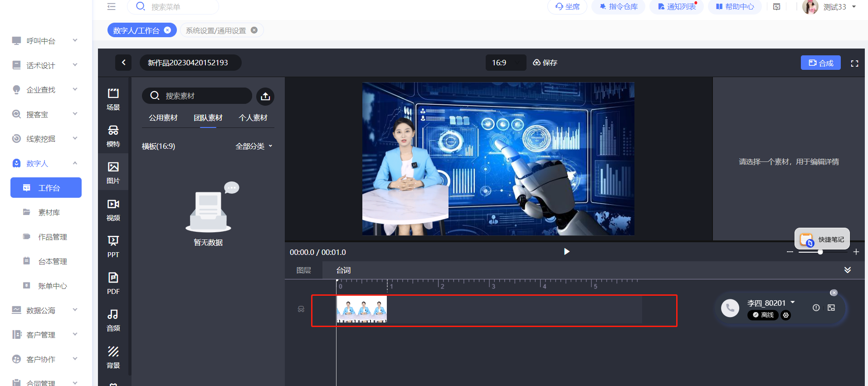868x386 pixels.
Task: Click the phone dial icon
Action: pos(730,308)
